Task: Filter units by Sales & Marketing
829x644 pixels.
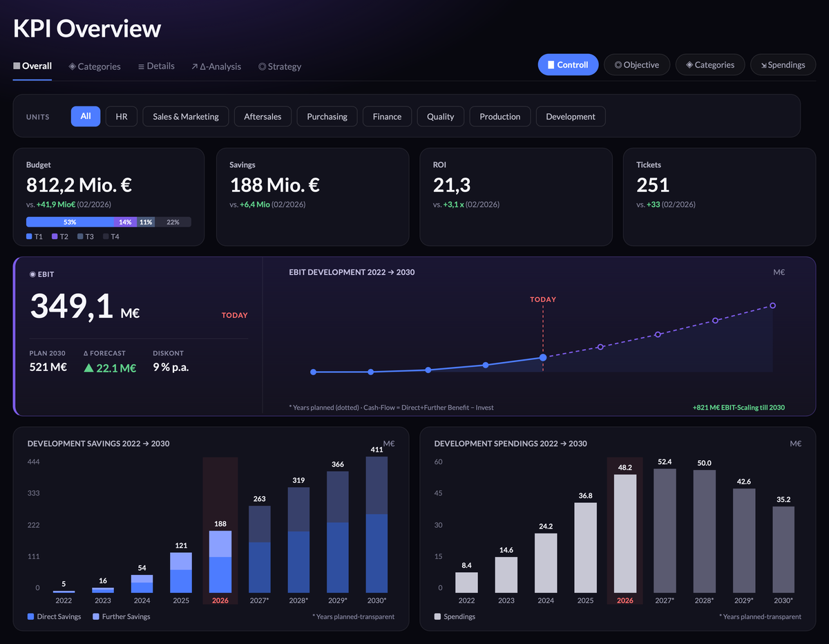Action: (186, 116)
